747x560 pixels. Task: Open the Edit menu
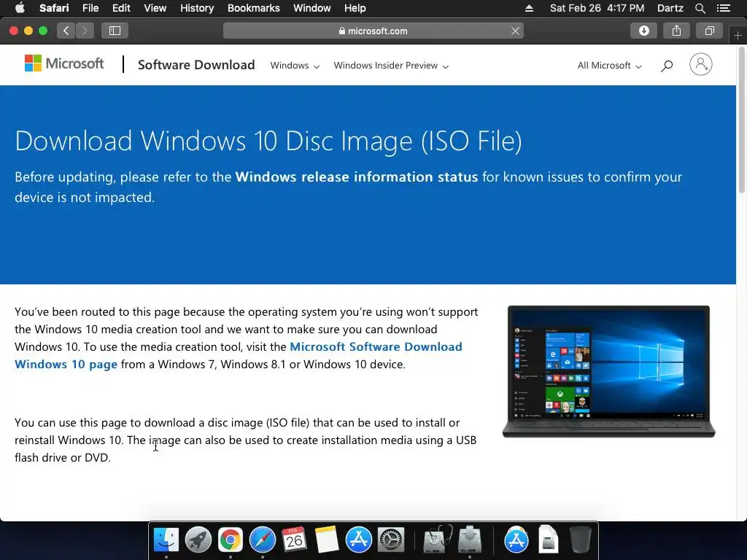(121, 8)
